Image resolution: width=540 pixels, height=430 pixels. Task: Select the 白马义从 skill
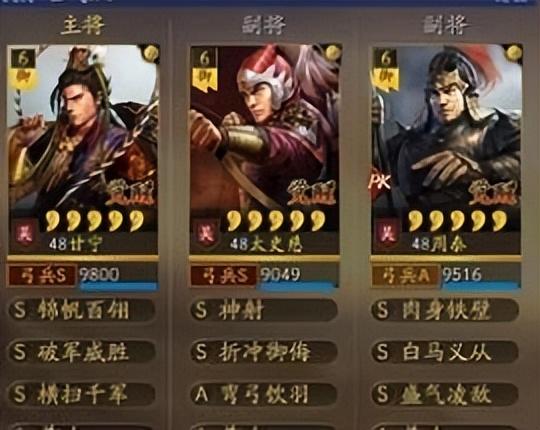click(445, 352)
